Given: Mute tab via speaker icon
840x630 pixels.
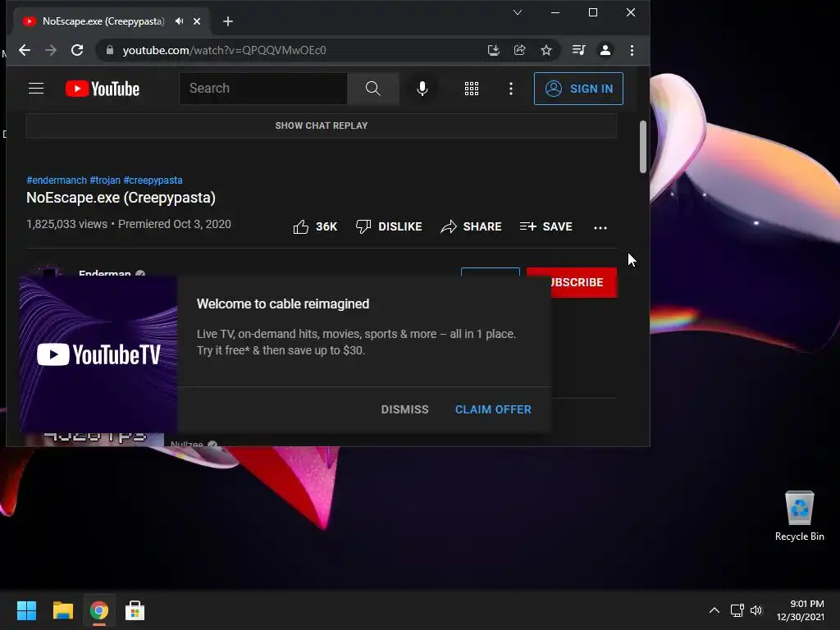Looking at the screenshot, I should click(x=179, y=21).
